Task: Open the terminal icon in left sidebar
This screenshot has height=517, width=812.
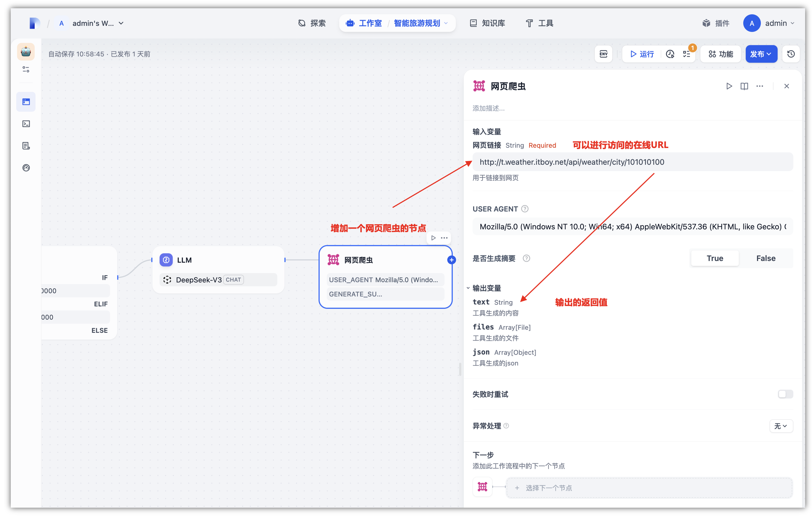Action: [x=26, y=124]
